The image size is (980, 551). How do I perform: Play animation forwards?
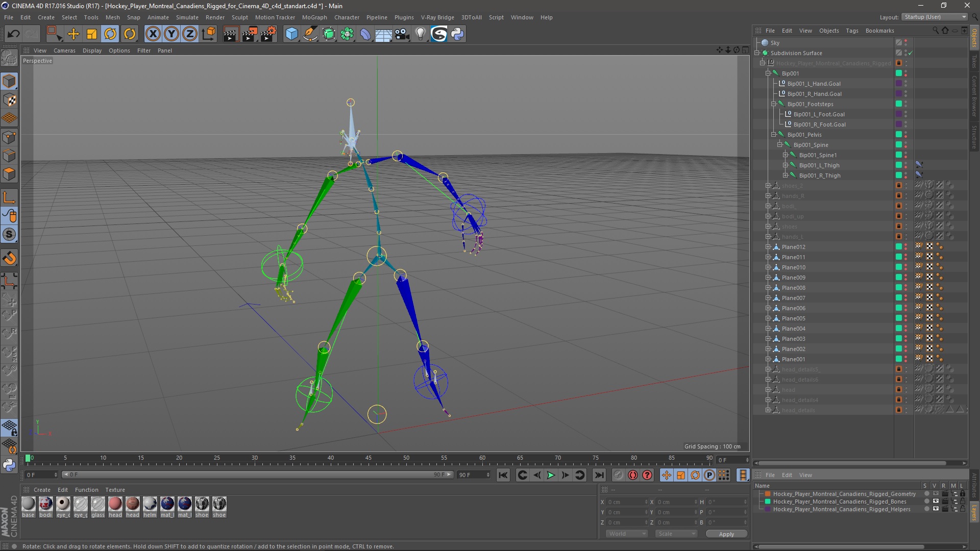coord(551,475)
